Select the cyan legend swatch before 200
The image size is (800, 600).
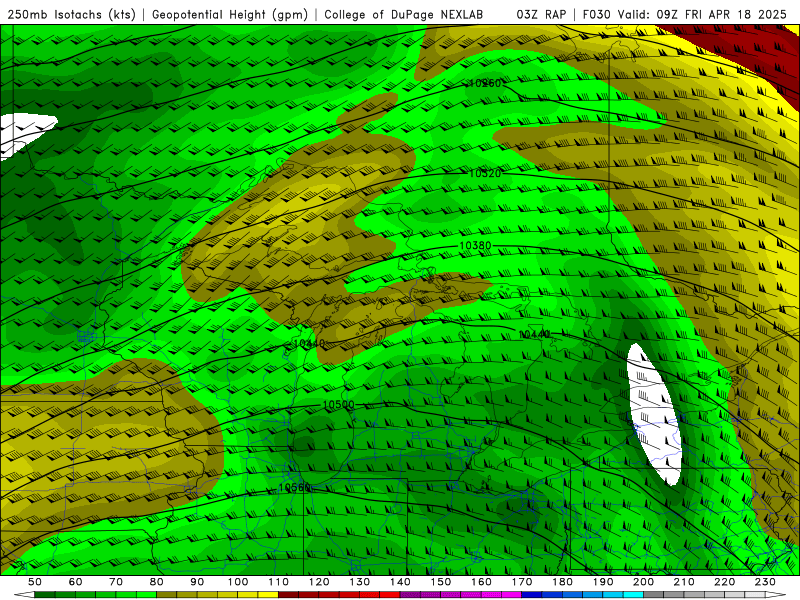(x=634, y=595)
